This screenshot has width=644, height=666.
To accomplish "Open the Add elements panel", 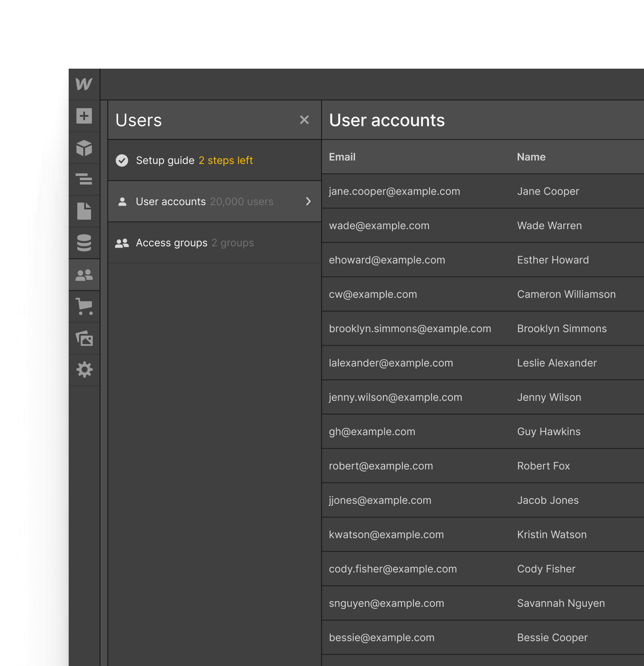I will [x=85, y=116].
